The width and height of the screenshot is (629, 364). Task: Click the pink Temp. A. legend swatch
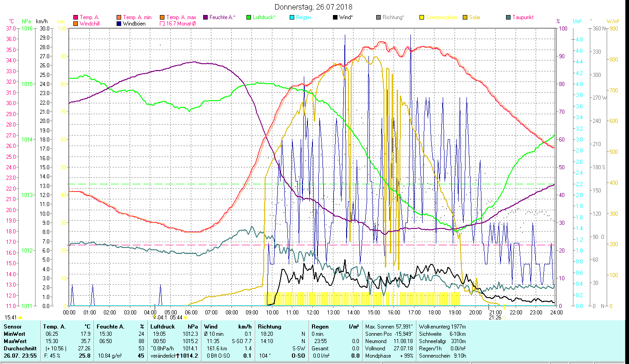click(x=76, y=17)
